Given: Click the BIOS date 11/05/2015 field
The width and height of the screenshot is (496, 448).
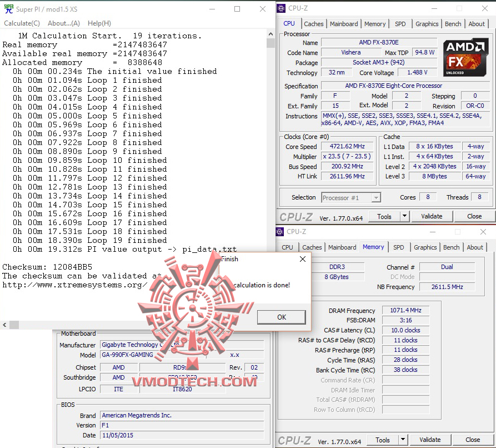Looking at the screenshot, I should 182,435.
